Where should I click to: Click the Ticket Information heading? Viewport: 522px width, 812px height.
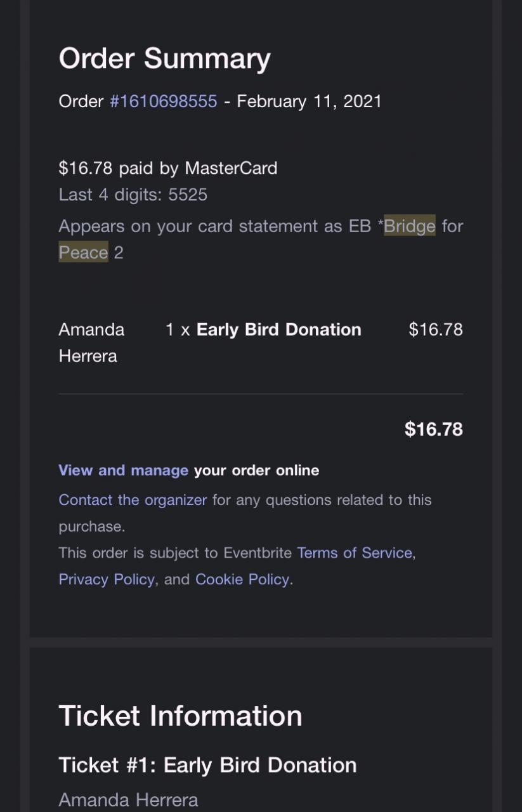[180, 716]
